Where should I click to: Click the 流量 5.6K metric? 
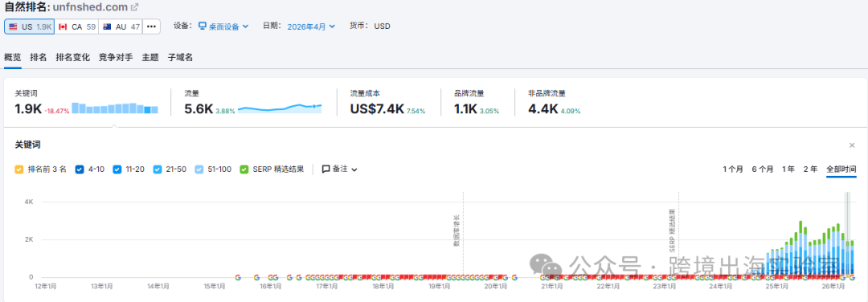(x=199, y=109)
